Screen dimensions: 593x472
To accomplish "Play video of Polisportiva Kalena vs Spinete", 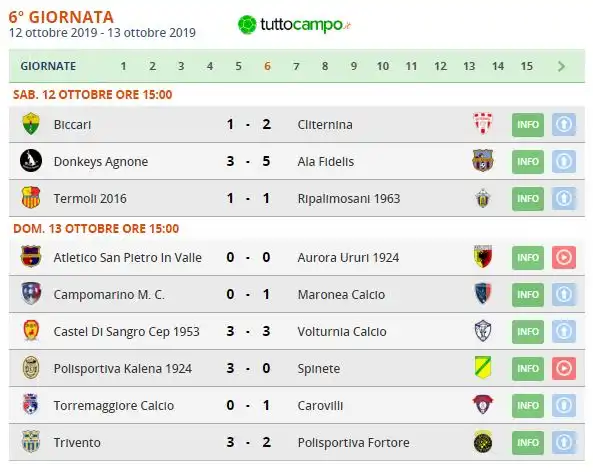I will (x=564, y=368).
